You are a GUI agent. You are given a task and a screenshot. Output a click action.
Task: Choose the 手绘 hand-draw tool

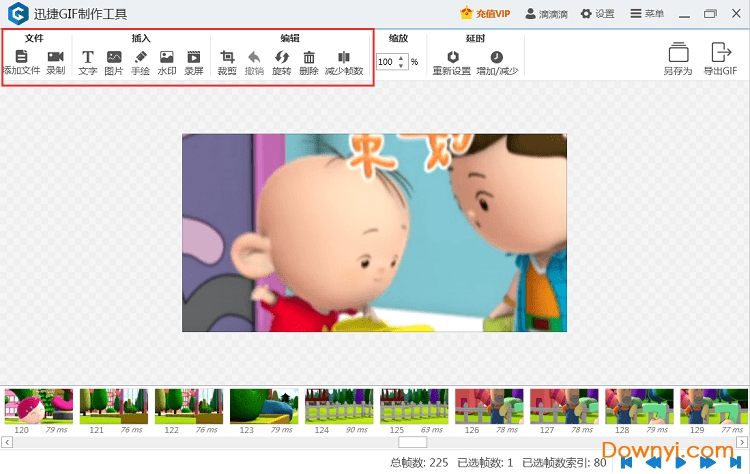(140, 58)
